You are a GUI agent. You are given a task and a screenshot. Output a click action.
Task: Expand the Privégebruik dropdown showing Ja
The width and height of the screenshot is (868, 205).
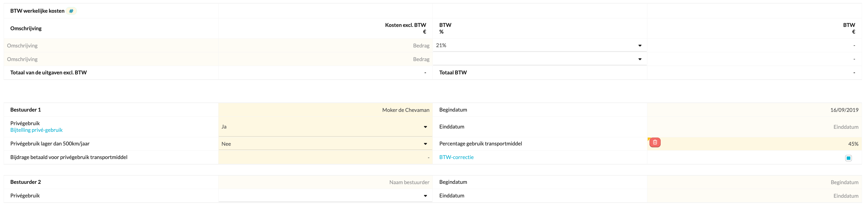point(325,127)
